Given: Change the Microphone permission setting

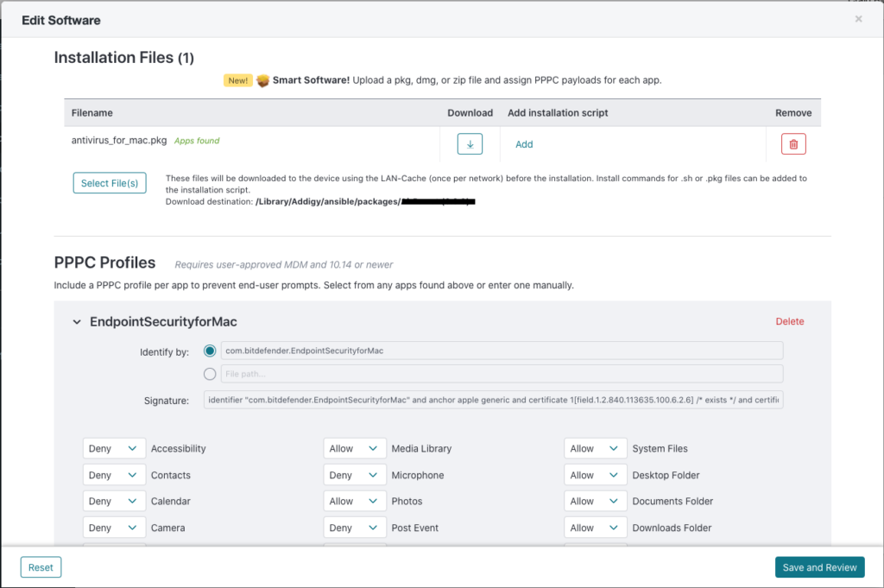Looking at the screenshot, I should click(354, 475).
